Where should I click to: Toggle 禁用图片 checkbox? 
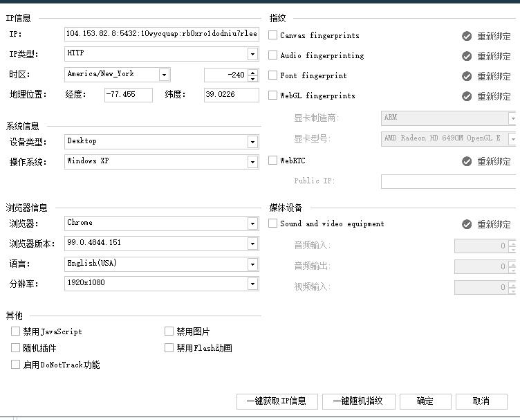pos(169,331)
